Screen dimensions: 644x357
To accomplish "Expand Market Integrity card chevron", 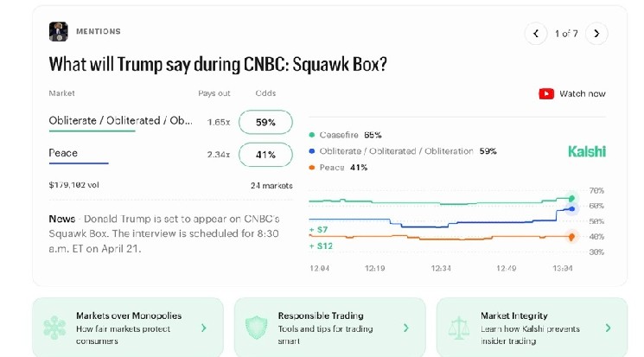I will [x=608, y=328].
